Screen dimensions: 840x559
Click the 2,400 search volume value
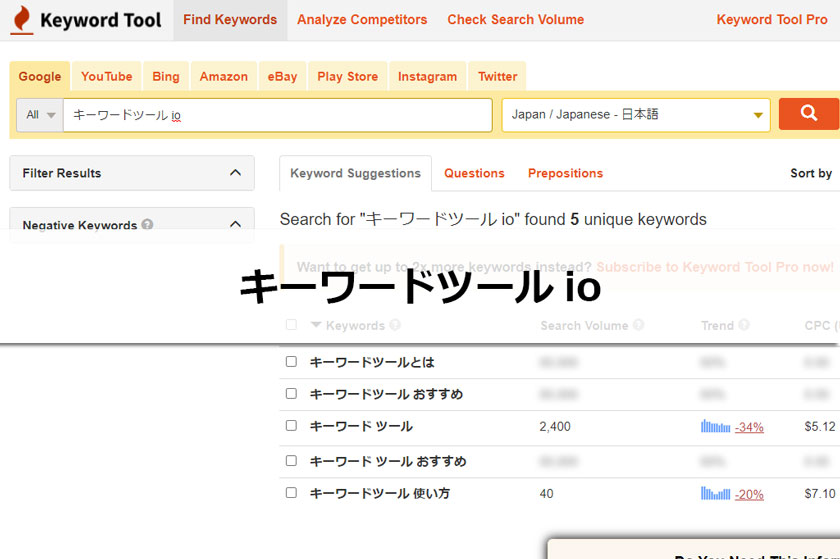pos(555,427)
